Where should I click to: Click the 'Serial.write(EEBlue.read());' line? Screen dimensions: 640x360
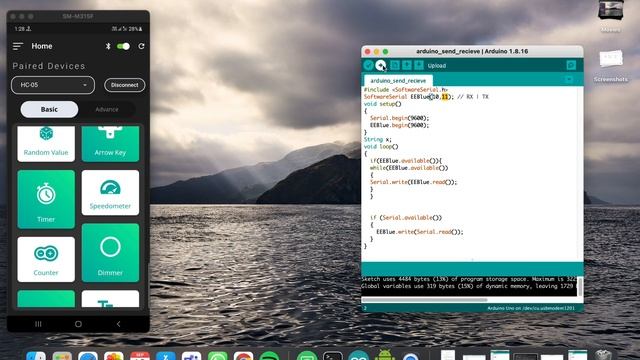[x=413, y=182]
